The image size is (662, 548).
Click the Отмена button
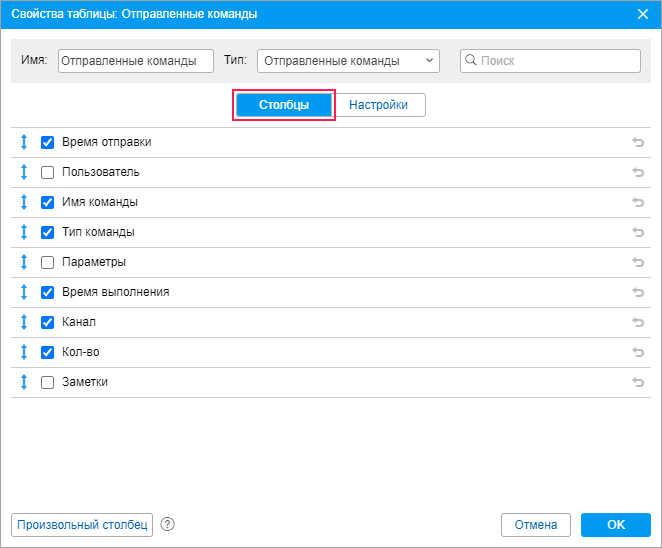click(535, 525)
